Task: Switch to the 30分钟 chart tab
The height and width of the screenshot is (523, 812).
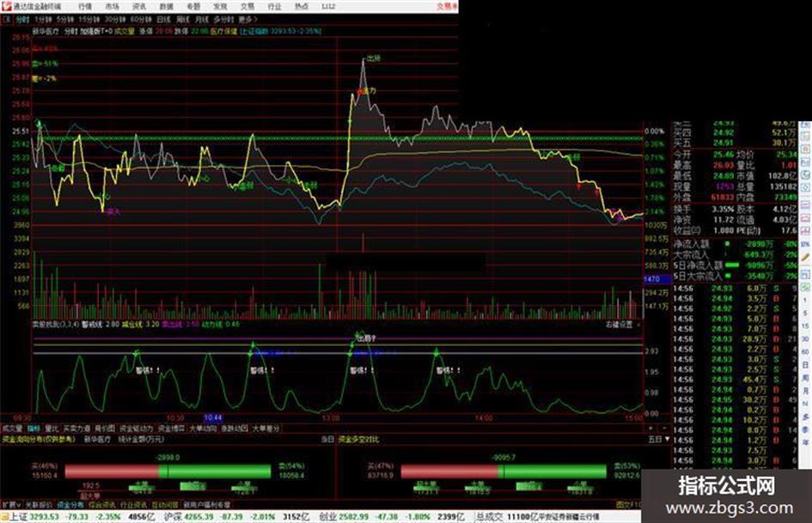Action: [x=114, y=19]
